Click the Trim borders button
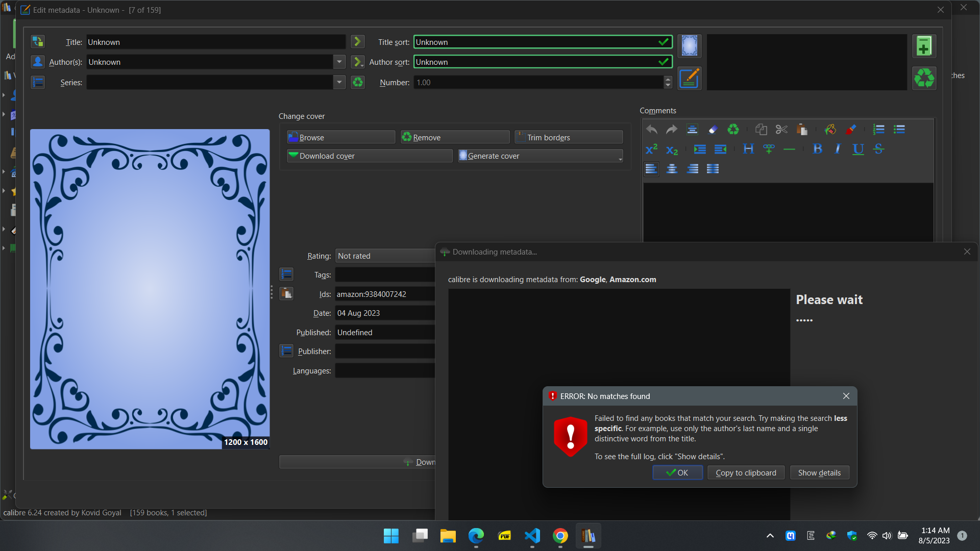 pyautogui.click(x=569, y=137)
